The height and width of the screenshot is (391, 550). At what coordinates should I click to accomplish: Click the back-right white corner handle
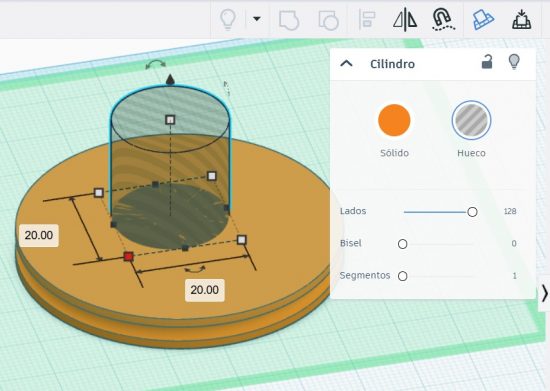click(x=212, y=176)
